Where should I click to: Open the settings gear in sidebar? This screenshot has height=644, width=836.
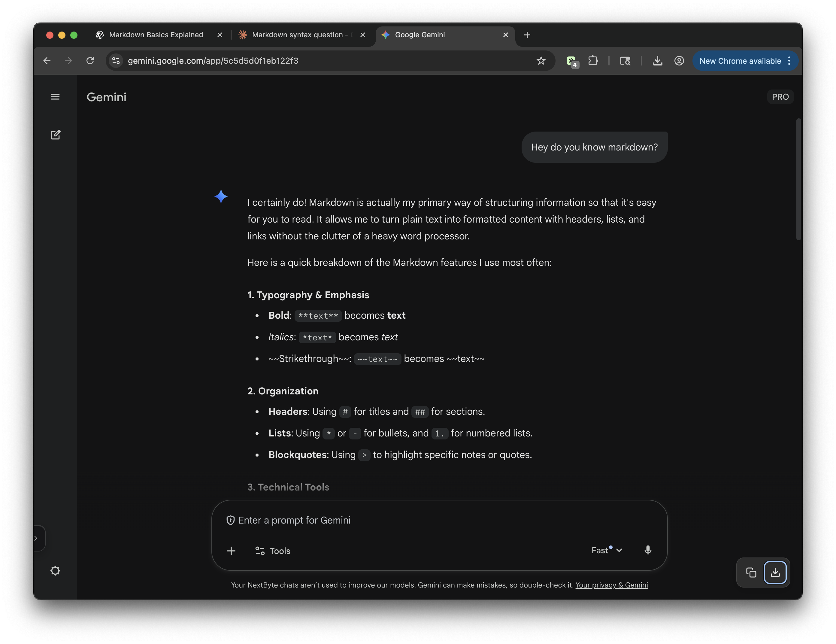[55, 571]
